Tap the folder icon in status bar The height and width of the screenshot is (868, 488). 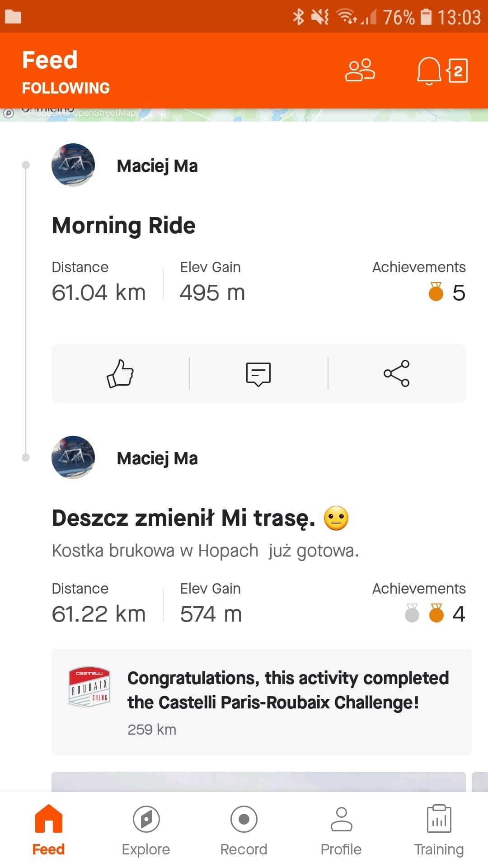click(x=13, y=17)
